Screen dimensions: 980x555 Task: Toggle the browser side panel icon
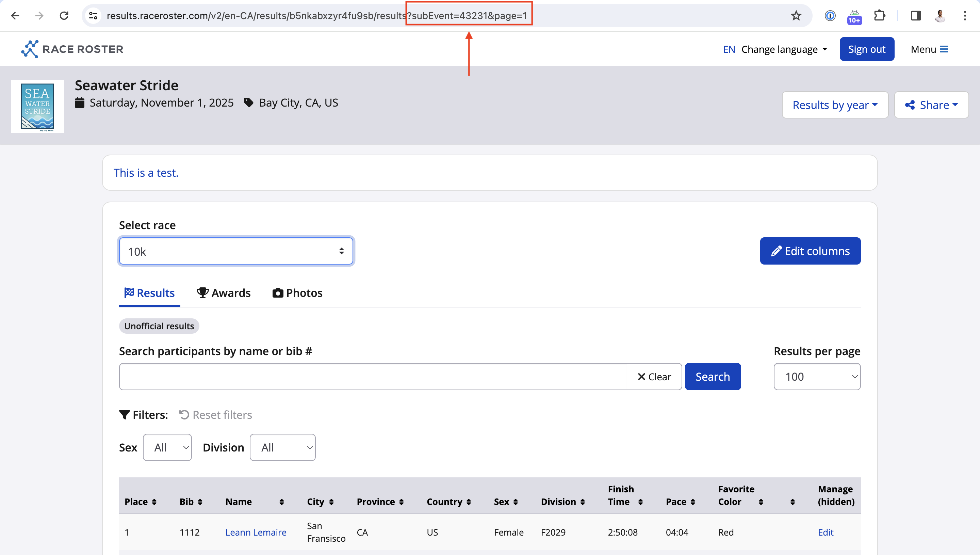(x=916, y=16)
